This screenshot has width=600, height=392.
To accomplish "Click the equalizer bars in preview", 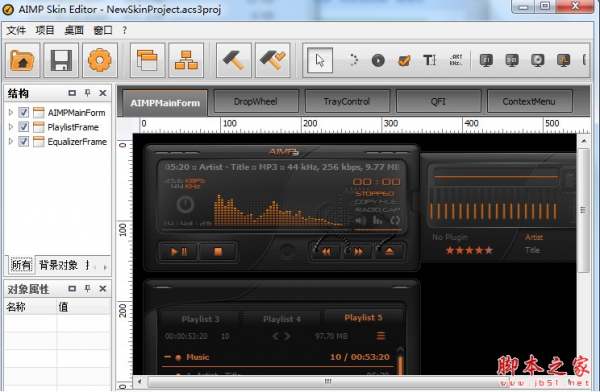I will tap(494, 211).
